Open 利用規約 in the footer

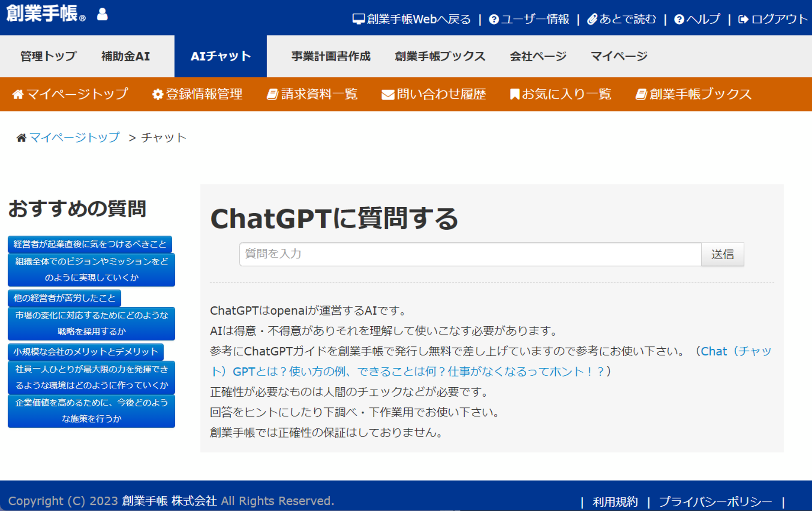(x=615, y=502)
